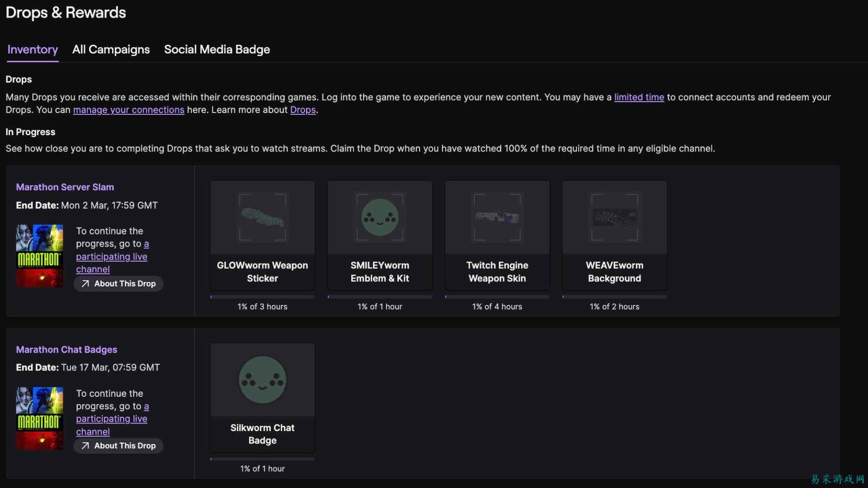Click the Silkworm Chat Badge smiley icon
The image size is (868, 488).
pos(262,380)
